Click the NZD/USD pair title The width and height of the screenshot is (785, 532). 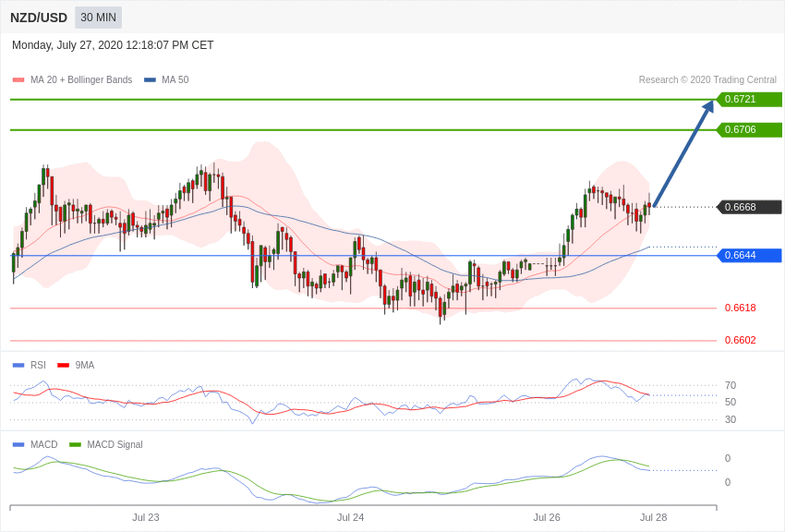pyautogui.click(x=39, y=18)
